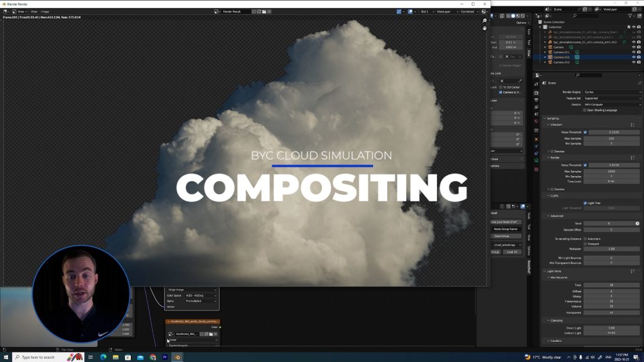Click the Indirect Light clamping value
The width and height of the screenshot is (644, 362).
(x=611, y=333)
